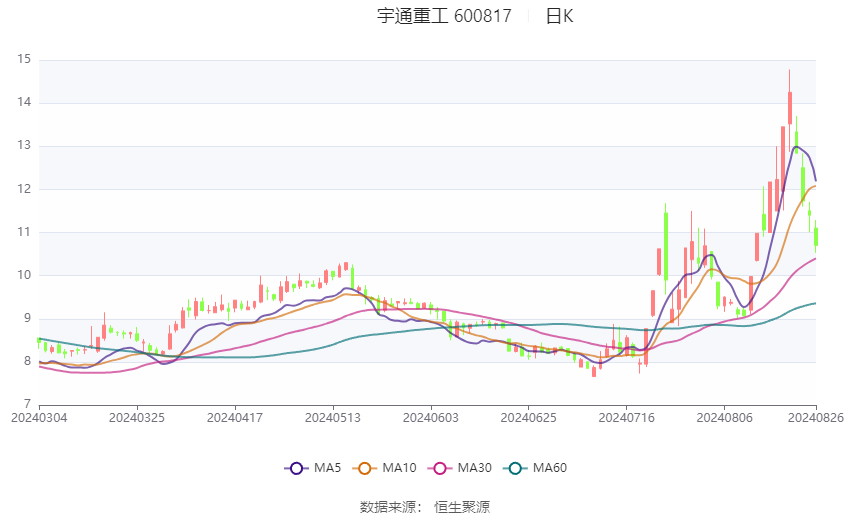The height and width of the screenshot is (517, 850).
Task: Click the y-axis value 11
Action: pos(24,231)
